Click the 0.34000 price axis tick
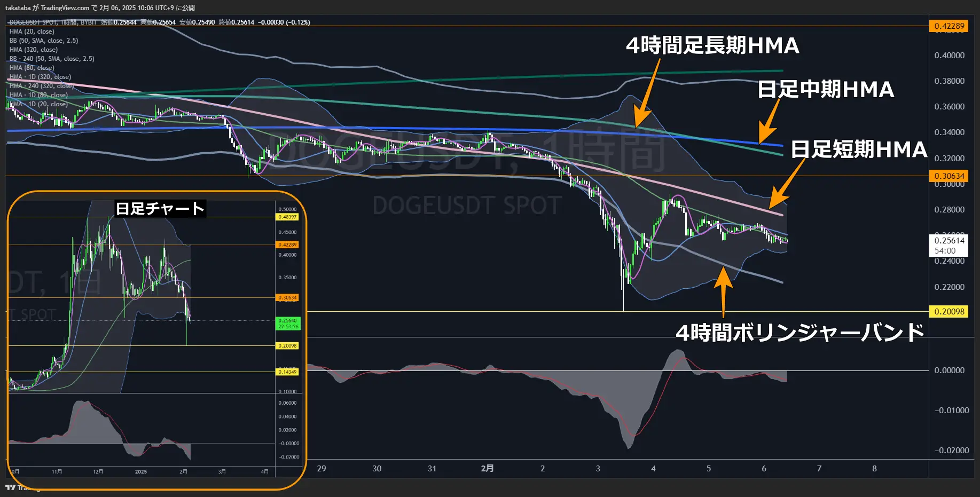 (x=949, y=132)
